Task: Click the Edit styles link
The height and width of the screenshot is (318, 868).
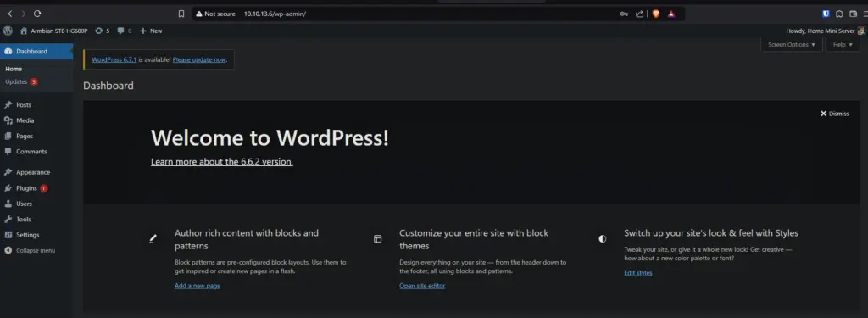Action: coord(638,273)
